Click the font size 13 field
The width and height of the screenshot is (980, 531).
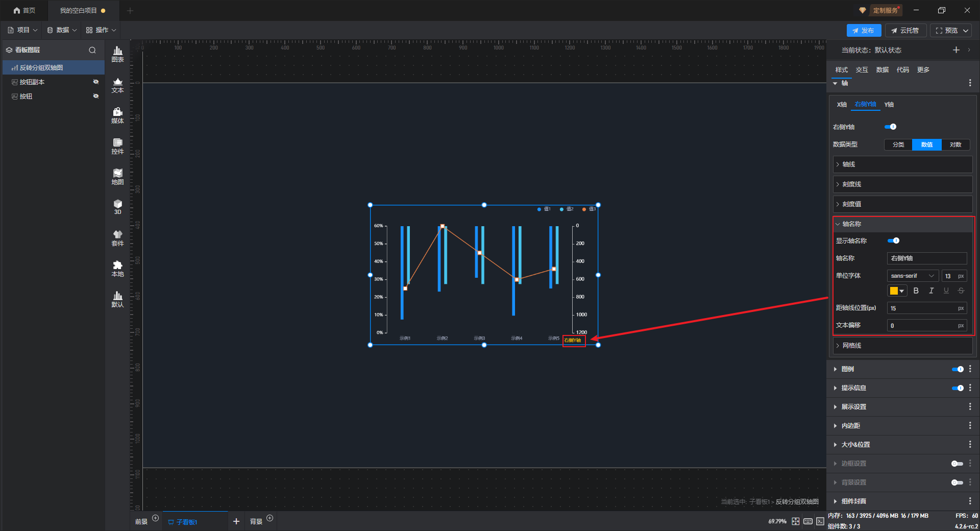click(954, 276)
